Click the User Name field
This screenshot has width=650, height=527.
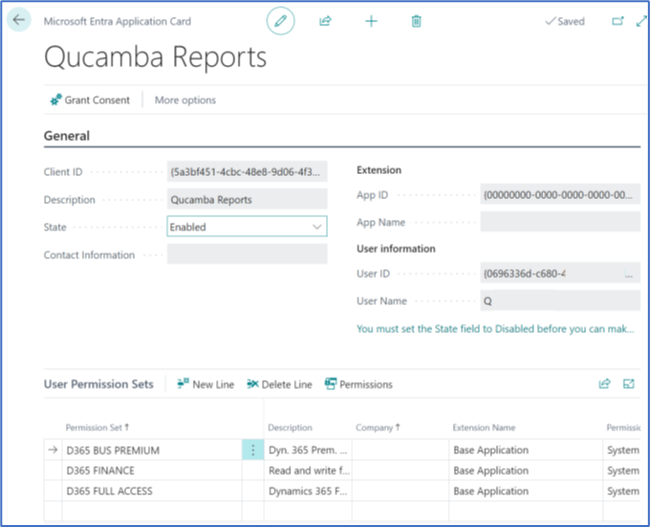(560, 301)
